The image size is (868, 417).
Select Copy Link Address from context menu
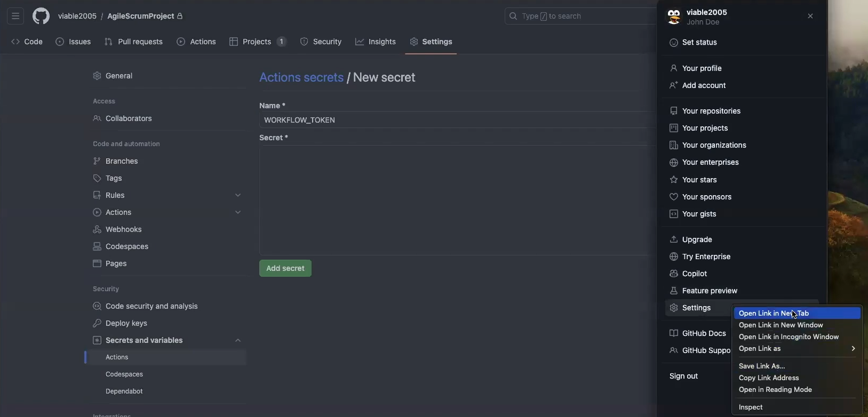tap(769, 378)
